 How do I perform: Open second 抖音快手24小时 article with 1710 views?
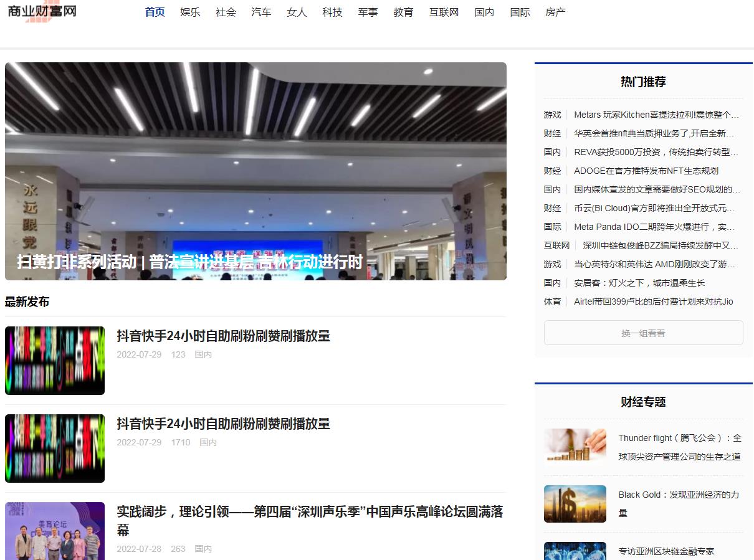(223, 424)
